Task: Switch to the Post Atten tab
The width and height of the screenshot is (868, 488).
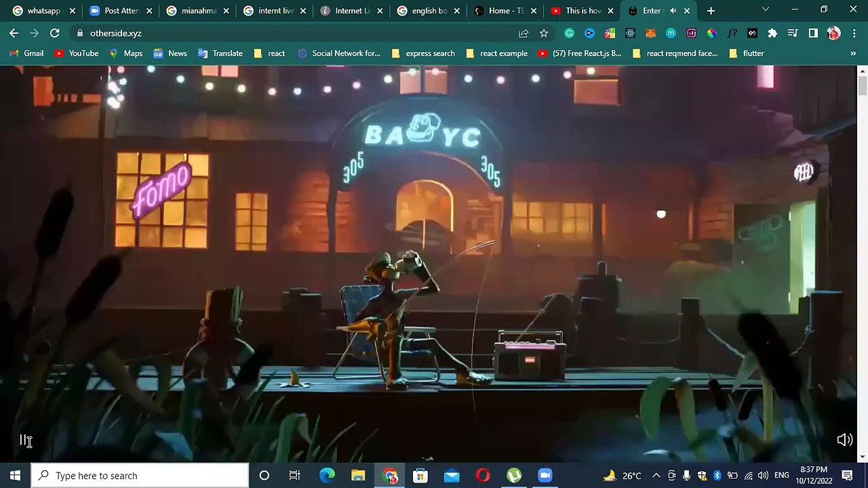Action: [121, 11]
